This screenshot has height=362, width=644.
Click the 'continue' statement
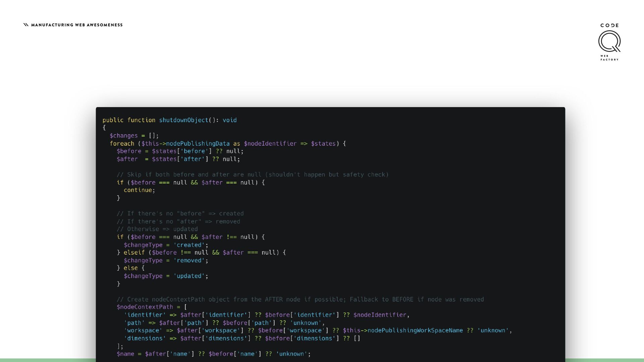(138, 190)
